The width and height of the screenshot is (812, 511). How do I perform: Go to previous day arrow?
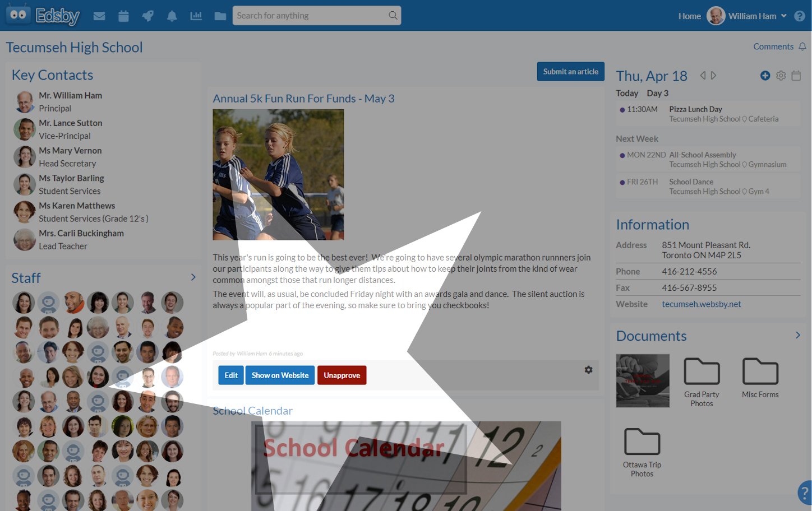[703, 75]
